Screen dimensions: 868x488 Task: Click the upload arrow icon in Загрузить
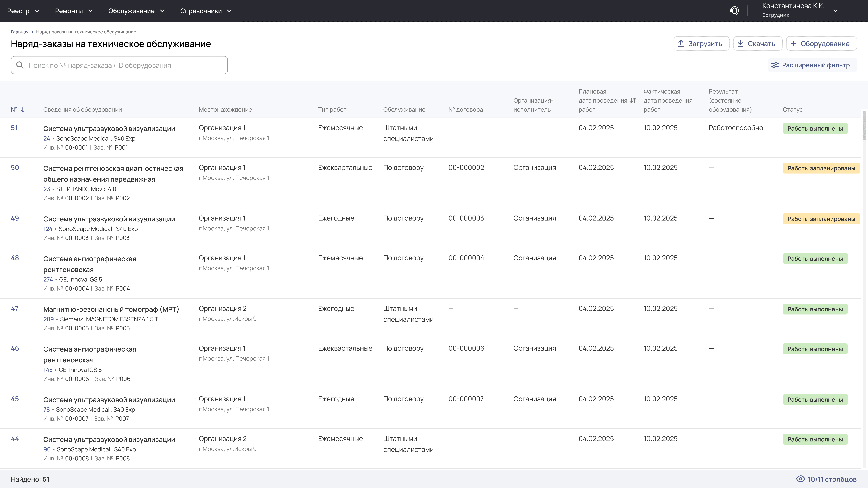click(x=681, y=43)
